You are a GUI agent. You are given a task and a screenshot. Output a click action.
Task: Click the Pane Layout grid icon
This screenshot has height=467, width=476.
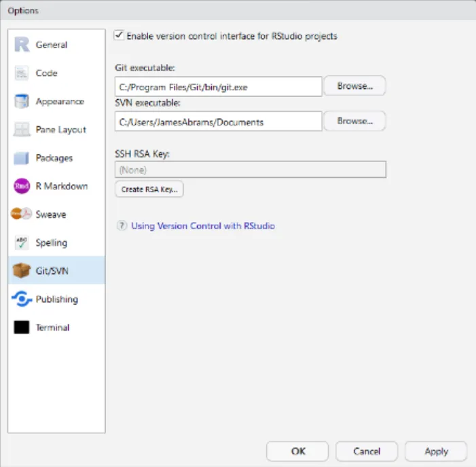[x=22, y=130]
